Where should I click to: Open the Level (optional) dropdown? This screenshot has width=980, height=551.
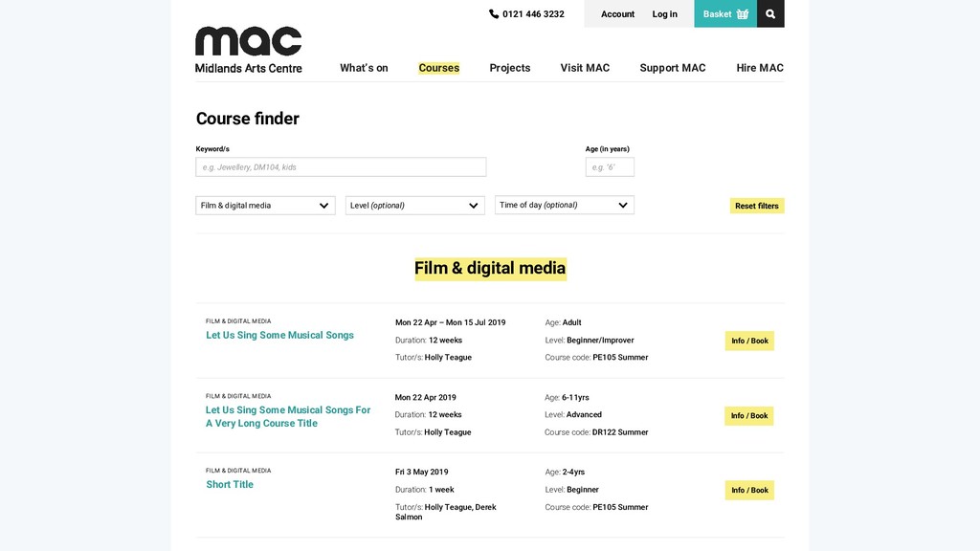coord(415,206)
